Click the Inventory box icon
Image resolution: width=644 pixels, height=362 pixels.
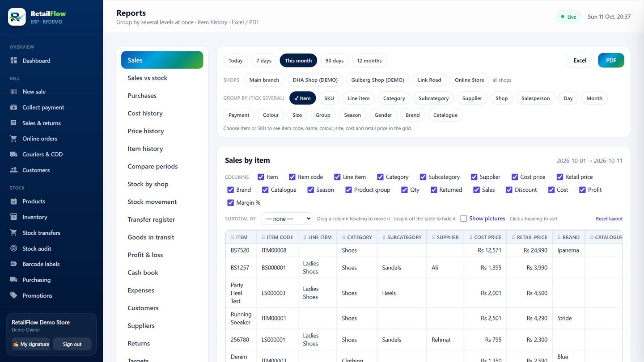click(x=14, y=217)
